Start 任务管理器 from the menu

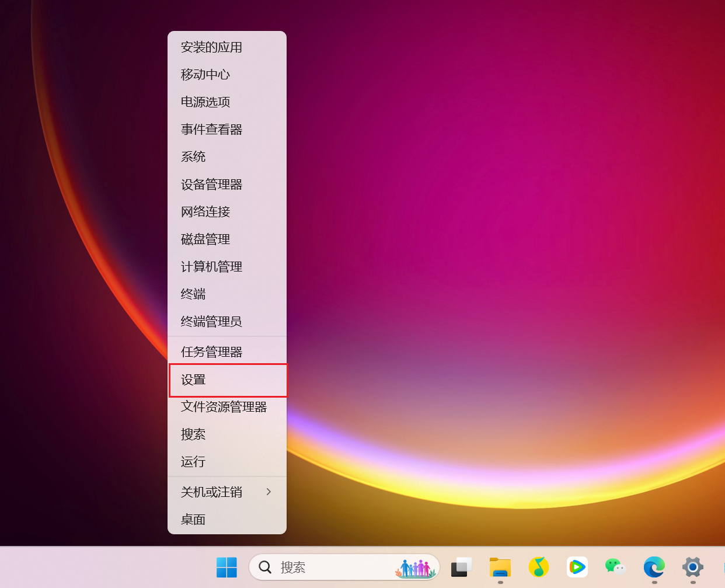tap(227, 352)
